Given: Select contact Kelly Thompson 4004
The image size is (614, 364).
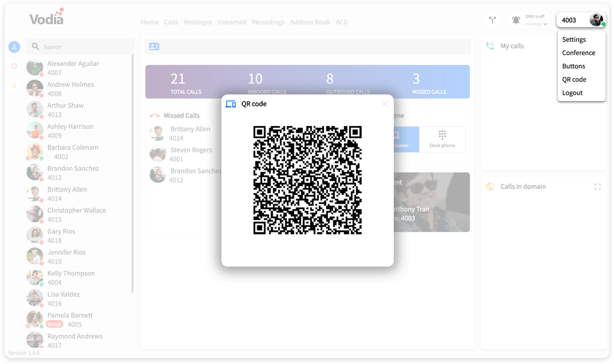Looking at the screenshot, I should point(78,277).
